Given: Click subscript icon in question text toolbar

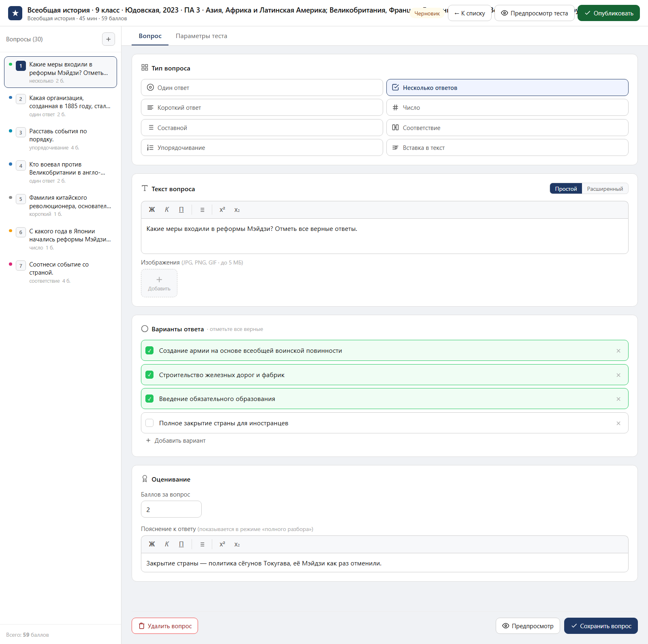Looking at the screenshot, I should [x=237, y=210].
